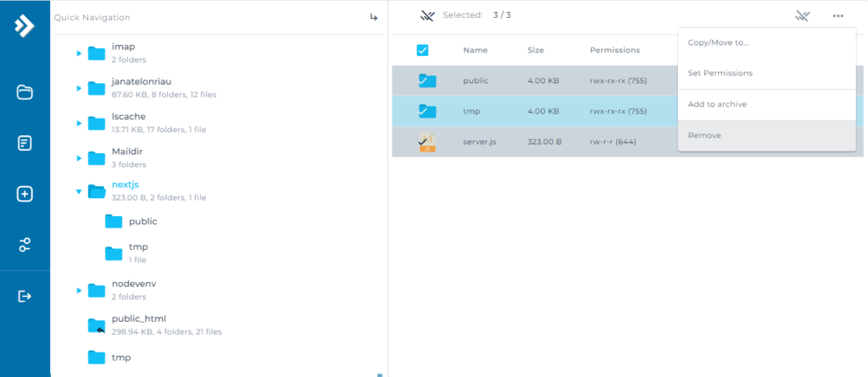Click the deselect icon beside the three-dots menu

(x=802, y=16)
